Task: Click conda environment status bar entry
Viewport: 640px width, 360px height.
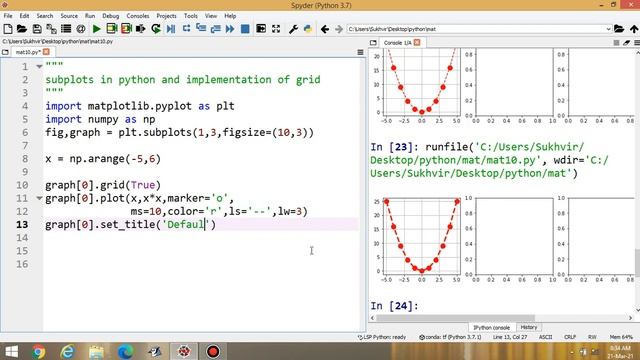Action: pos(450,337)
